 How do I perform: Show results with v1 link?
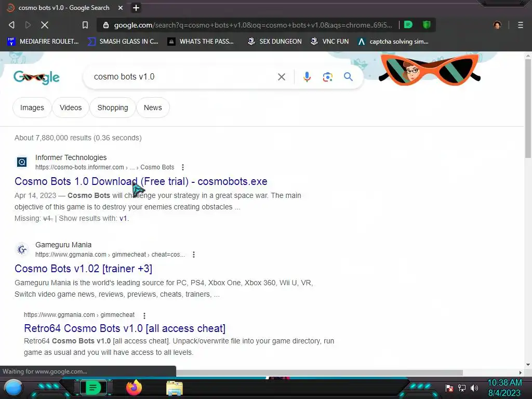pyautogui.click(x=123, y=218)
